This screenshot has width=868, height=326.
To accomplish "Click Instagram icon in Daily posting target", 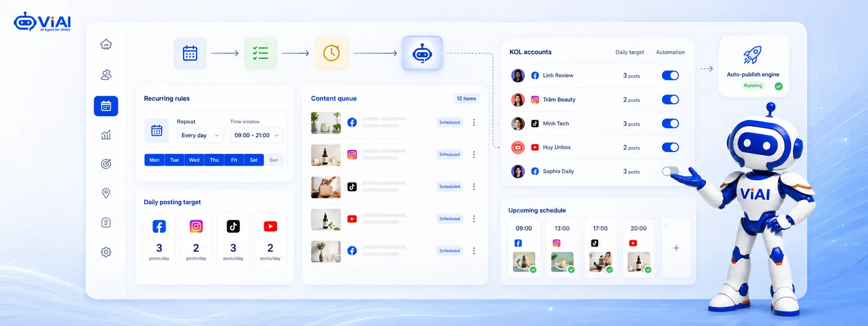I will pyautogui.click(x=196, y=227).
